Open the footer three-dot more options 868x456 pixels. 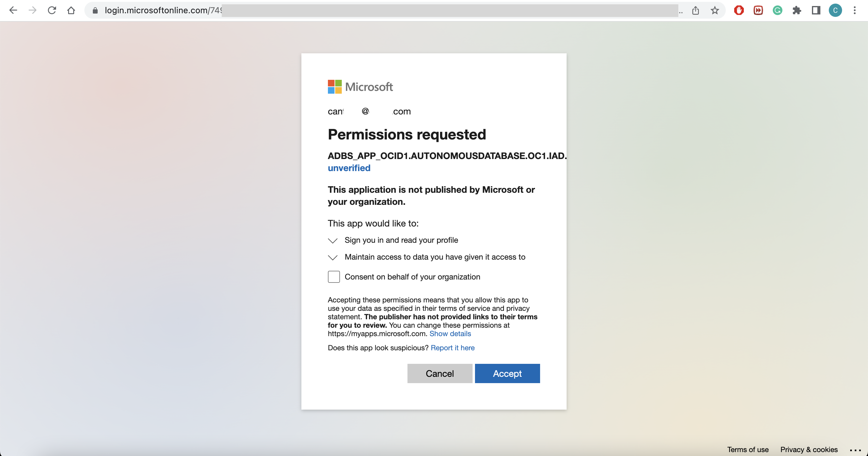(855, 450)
